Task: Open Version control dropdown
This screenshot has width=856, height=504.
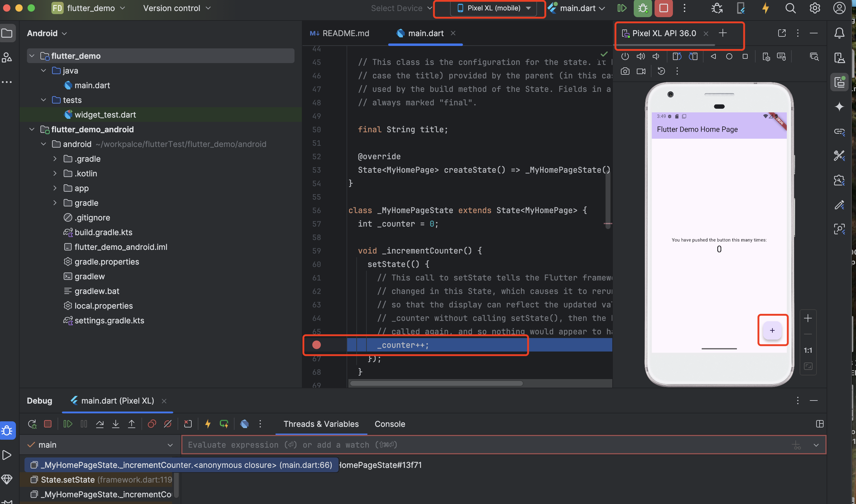Action: tap(177, 8)
